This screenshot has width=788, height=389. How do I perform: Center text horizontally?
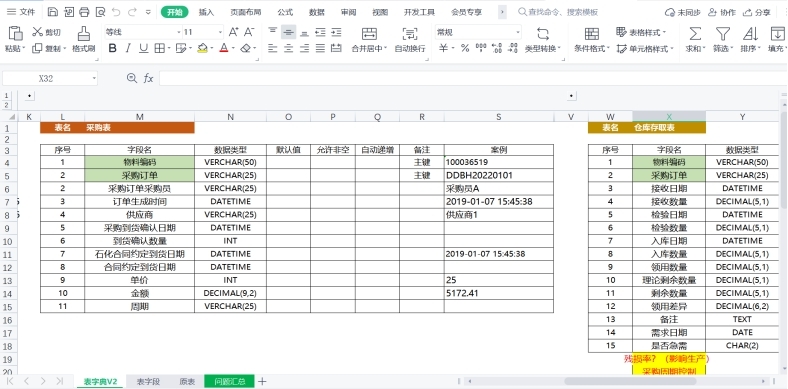point(288,48)
